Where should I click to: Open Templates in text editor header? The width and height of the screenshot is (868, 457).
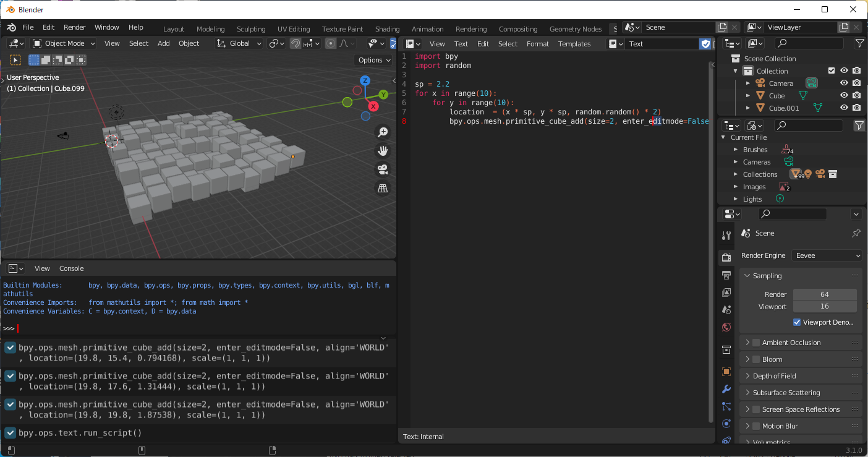[x=574, y=44]
